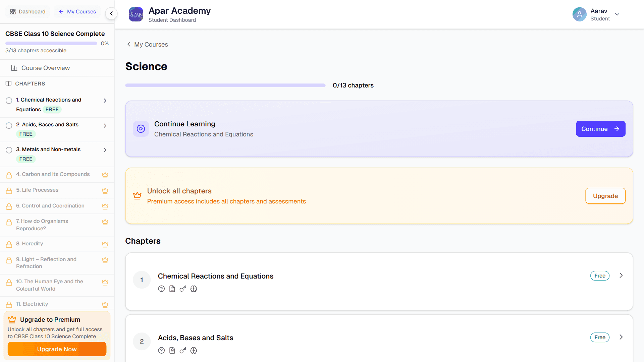Screen dimensions: 644x362
Task: Click crown icon in Upgrade to Premium box
Action: 12,319
